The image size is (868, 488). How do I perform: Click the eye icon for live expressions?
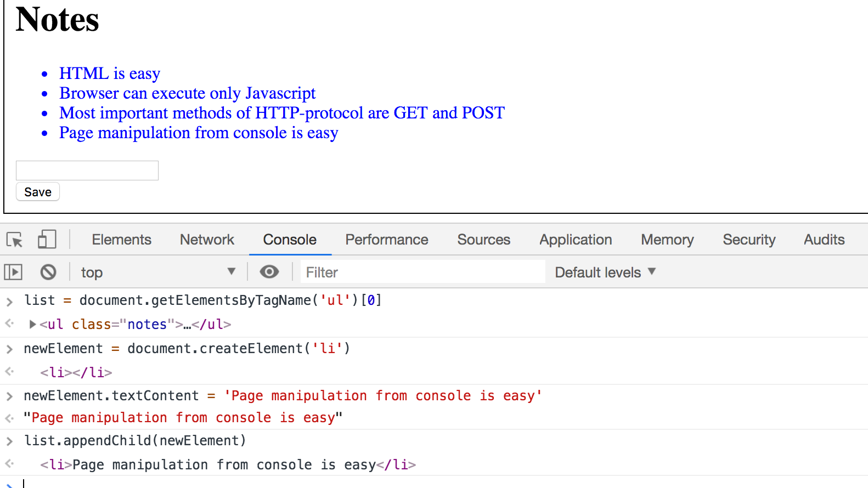coord(269,272)
